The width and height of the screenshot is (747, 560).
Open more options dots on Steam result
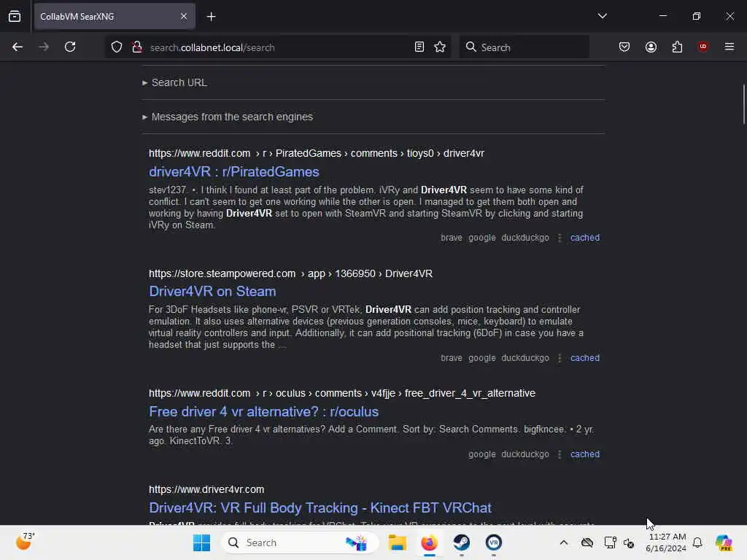(560, 358)
